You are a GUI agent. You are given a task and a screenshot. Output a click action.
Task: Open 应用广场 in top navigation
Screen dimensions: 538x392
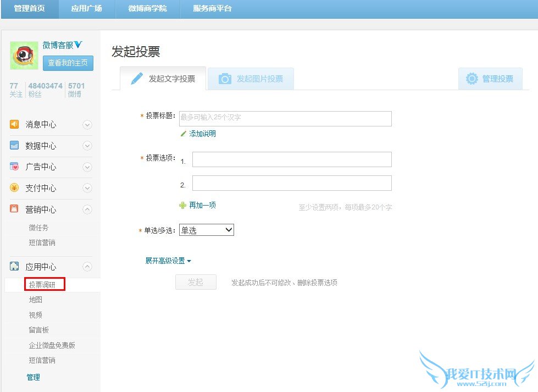click(86, 9)
